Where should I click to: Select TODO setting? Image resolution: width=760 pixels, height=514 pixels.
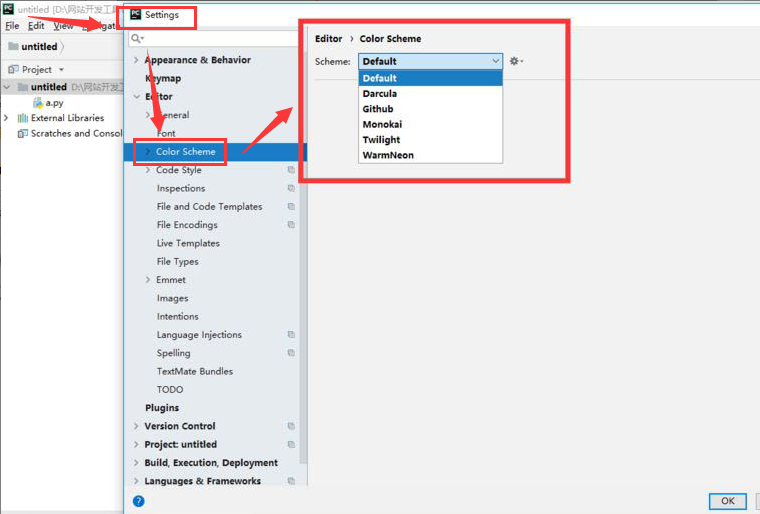pyautogui.click(x=170, y=390)
